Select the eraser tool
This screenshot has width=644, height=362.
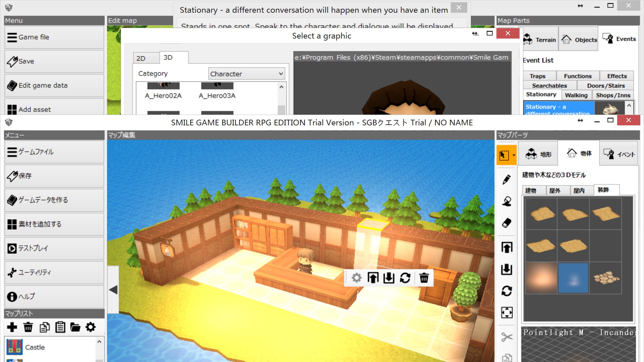tap(506, 223)
